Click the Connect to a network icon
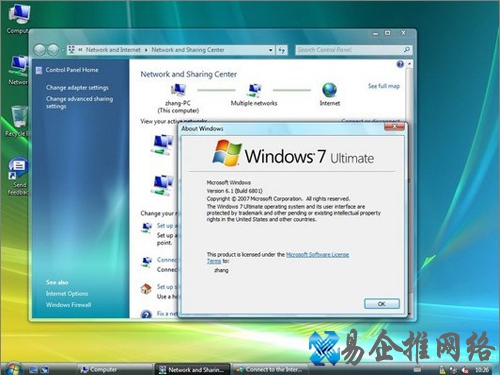Image resolution: width=500 pixels, height=375 pixels. (146, 261)
